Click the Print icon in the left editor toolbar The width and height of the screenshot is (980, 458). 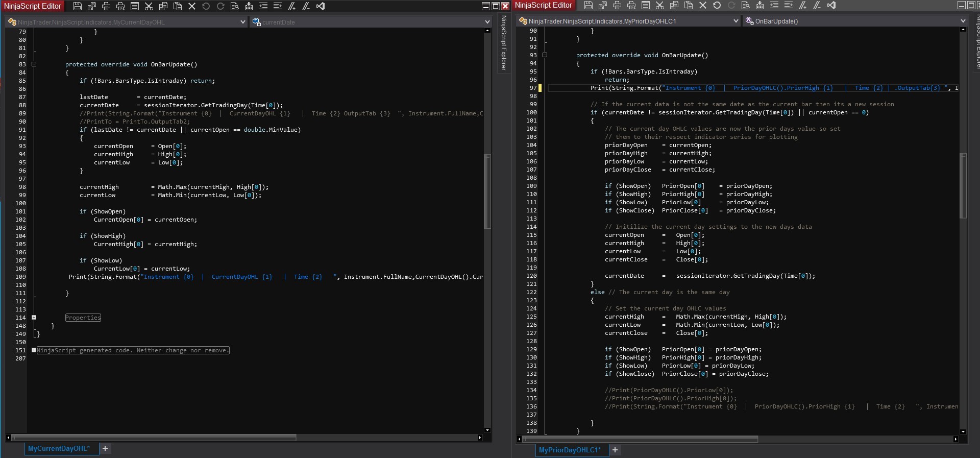coord(106,6)
